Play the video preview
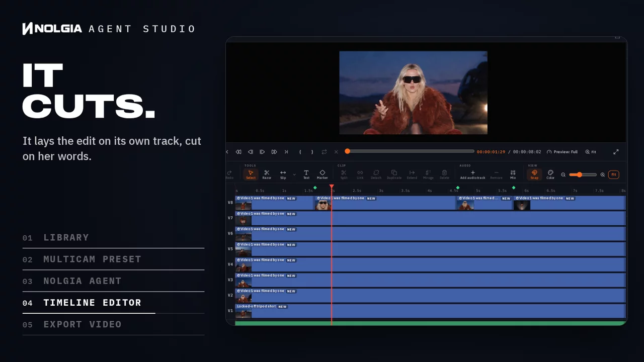 (262, 152)
